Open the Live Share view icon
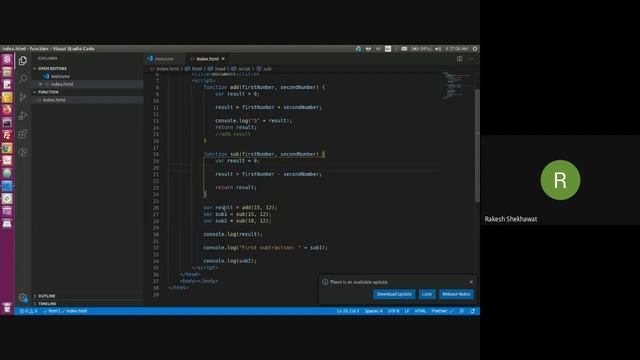The height and width of the screenshot is (360, 640). pos(23,153)
